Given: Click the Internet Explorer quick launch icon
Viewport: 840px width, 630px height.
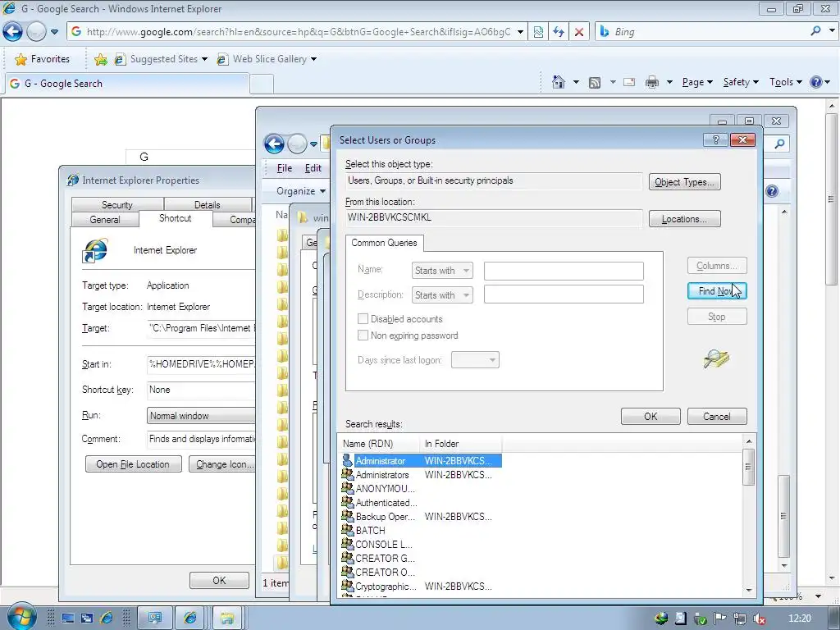Looking at the screenshot, I should (107, 619).
